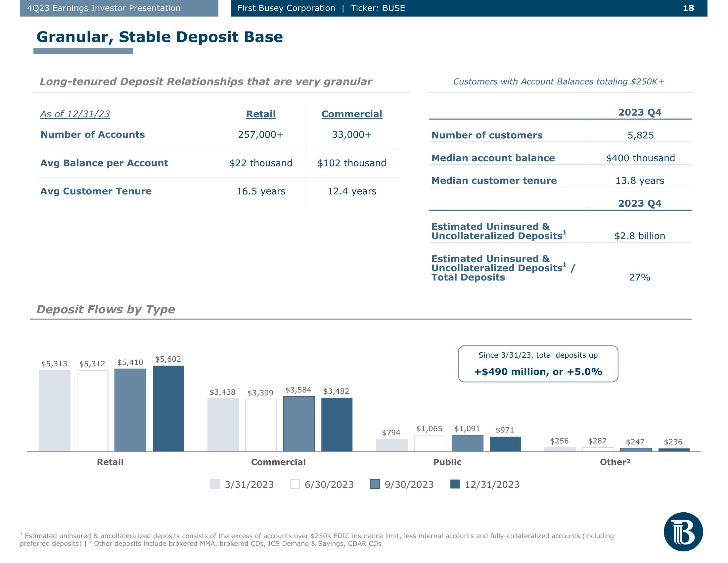Viewport: 728px width, 563px height.
Task: Click the '12.4 years' tenure value
Action: [x=352, y=191]
